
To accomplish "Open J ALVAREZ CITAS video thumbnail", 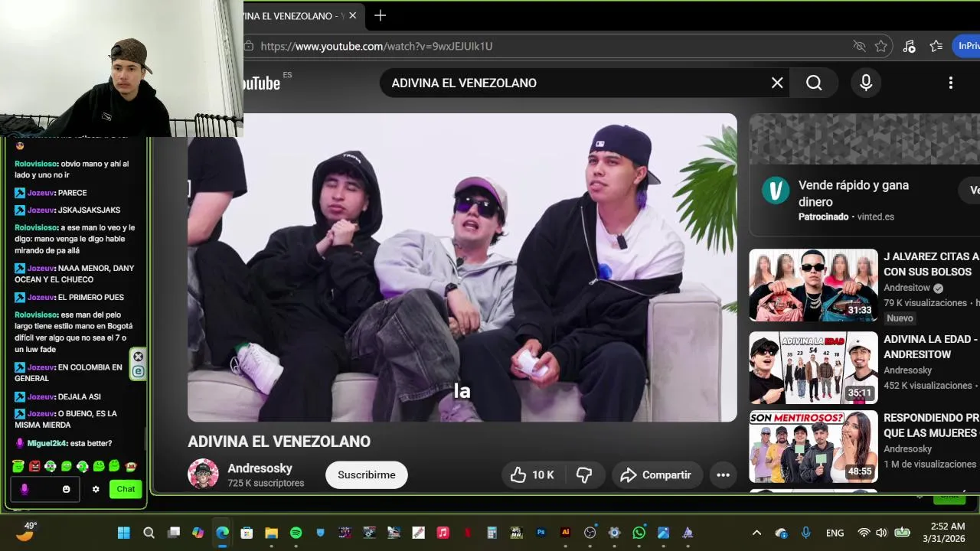I will [x=813, y=285].
